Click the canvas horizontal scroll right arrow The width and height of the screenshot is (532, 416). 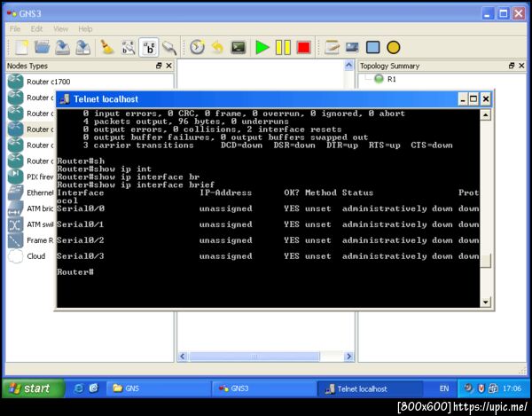(348, 357)
